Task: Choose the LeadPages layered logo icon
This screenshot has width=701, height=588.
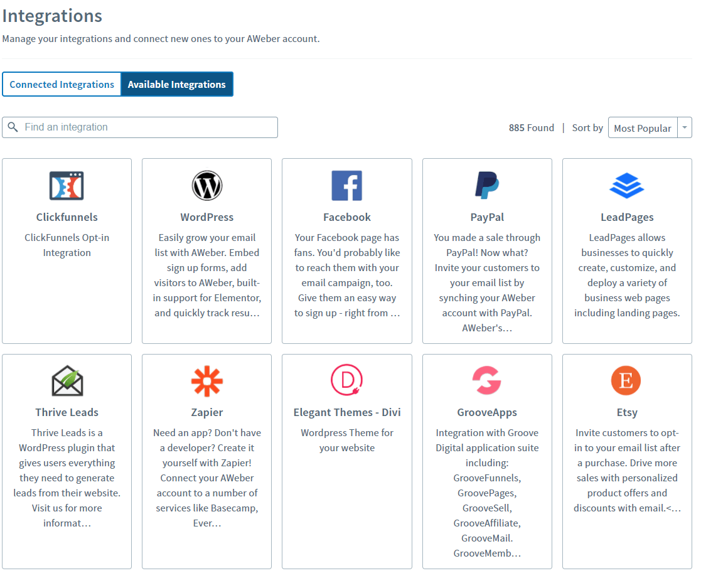Action: click(x=627, y=186)
